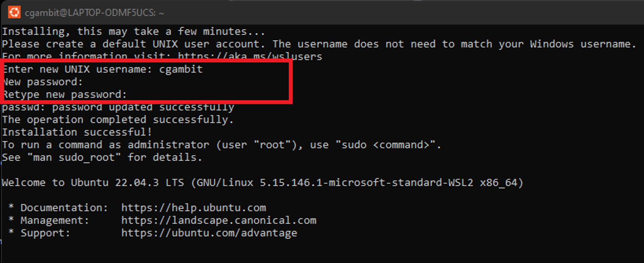Click the "Management:" label

55,220
